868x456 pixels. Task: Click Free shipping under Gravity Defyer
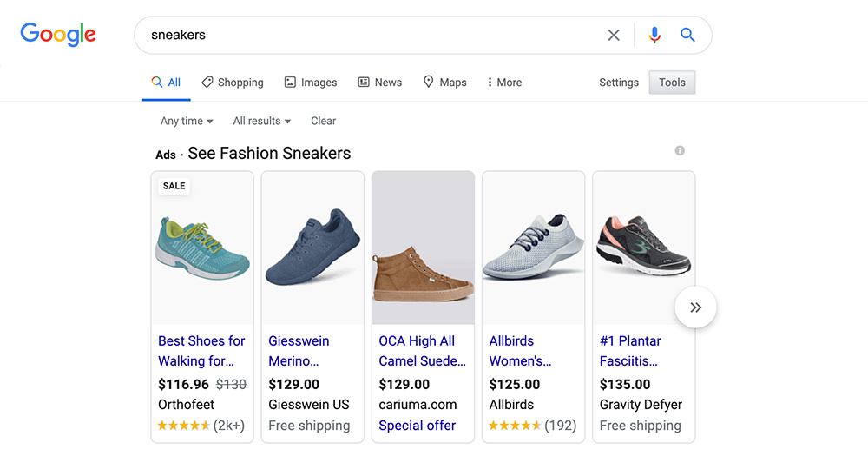coord(641,426)
